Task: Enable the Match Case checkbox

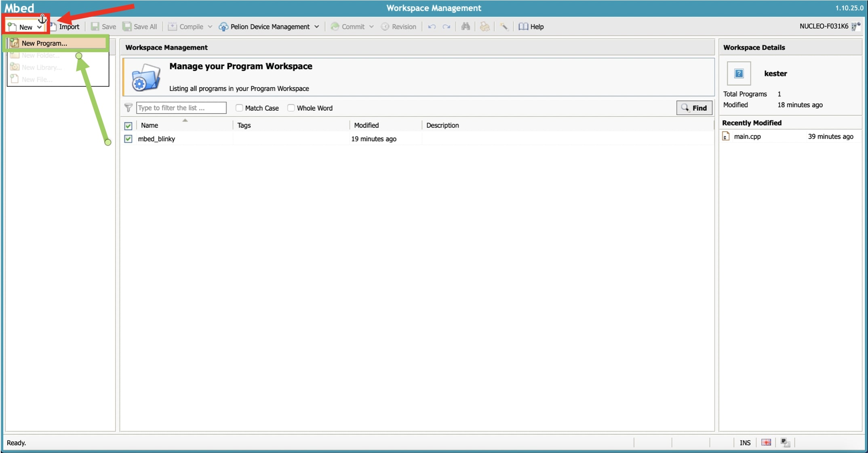Action: (239, 108)
